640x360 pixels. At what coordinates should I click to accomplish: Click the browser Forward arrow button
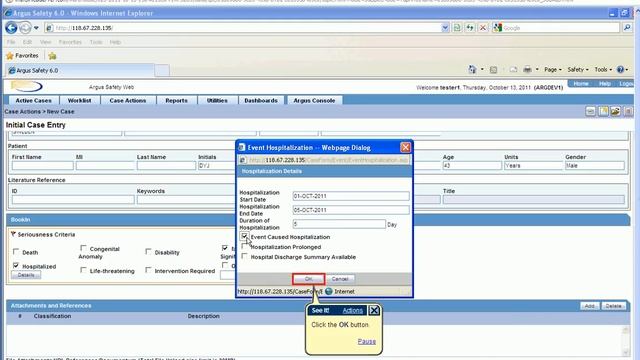[x=25, y=28]
